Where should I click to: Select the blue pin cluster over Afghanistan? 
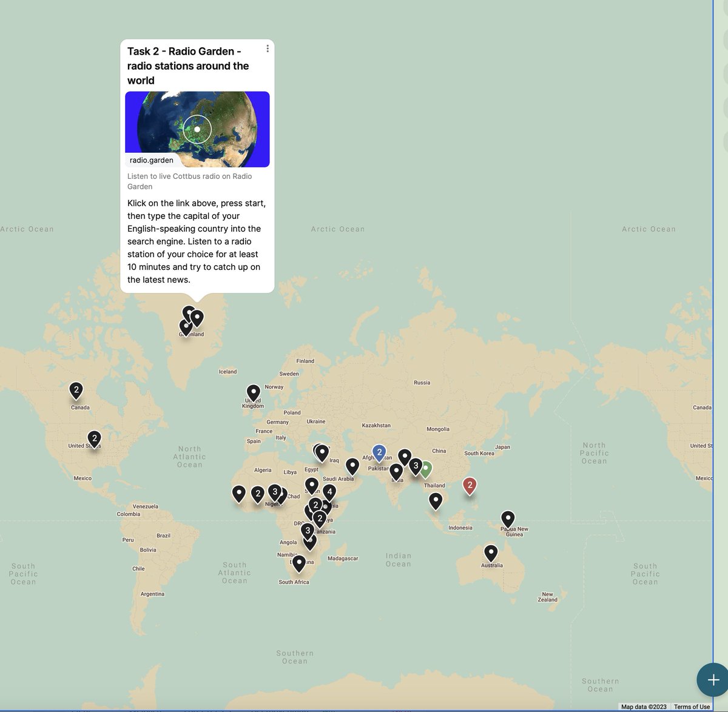379,453
